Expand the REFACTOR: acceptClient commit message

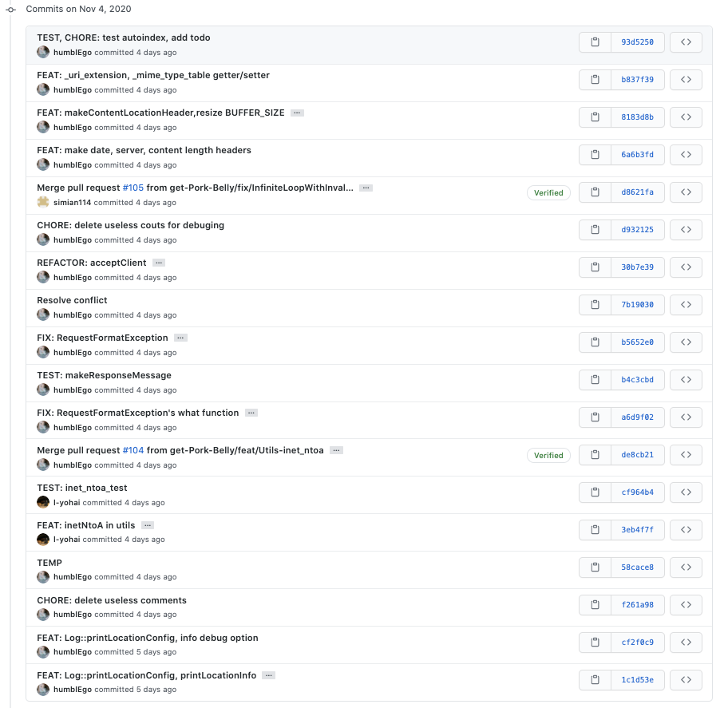coord(159,263)
